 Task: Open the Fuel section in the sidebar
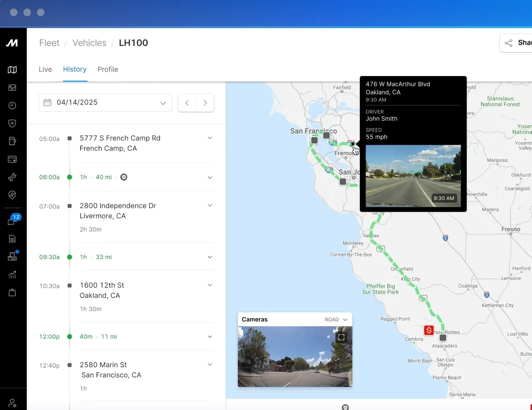point(12,141)
